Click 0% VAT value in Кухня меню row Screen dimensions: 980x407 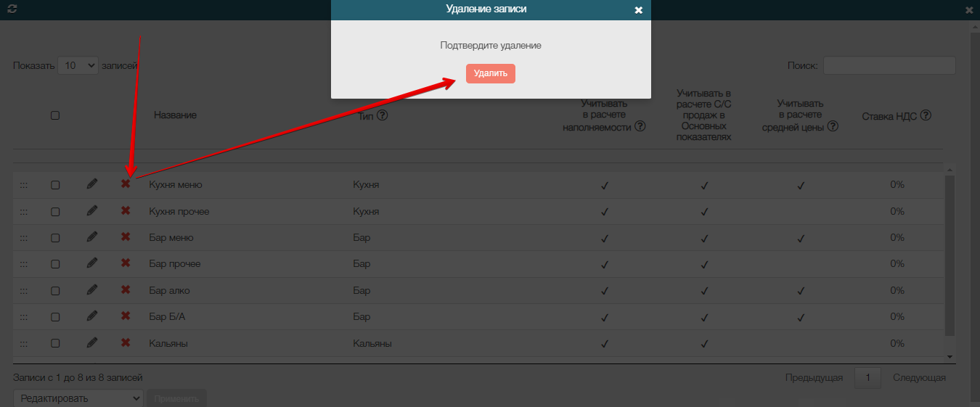pyautogui.click(x=897, y=184)
